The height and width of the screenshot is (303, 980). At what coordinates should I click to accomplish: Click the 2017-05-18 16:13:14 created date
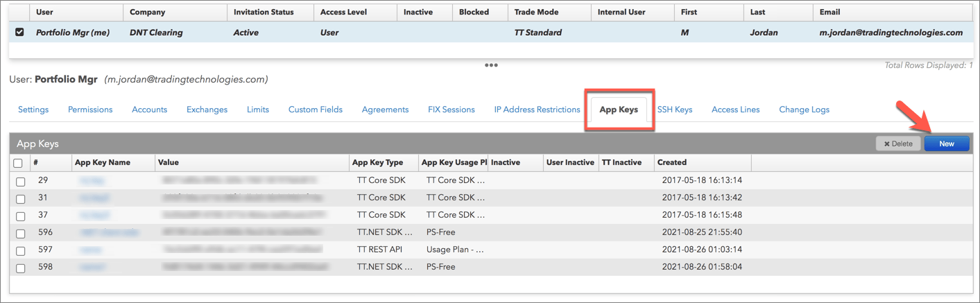pyautogui.click(x=702, y=180)
